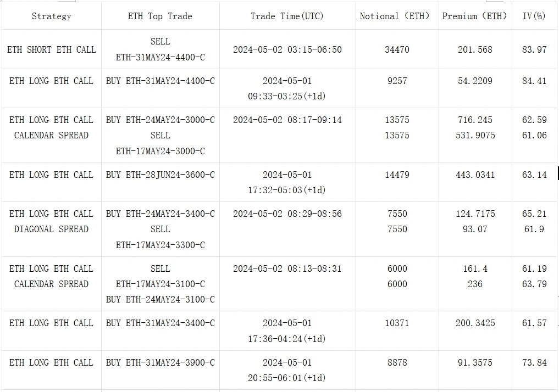Click the Premium (ETH) column header

click(475, 16)
